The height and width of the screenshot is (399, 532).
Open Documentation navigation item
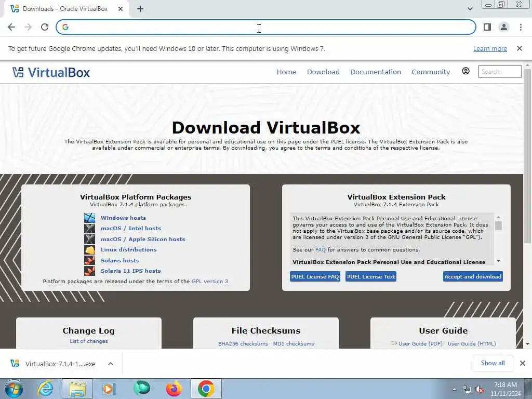[376, 72]
